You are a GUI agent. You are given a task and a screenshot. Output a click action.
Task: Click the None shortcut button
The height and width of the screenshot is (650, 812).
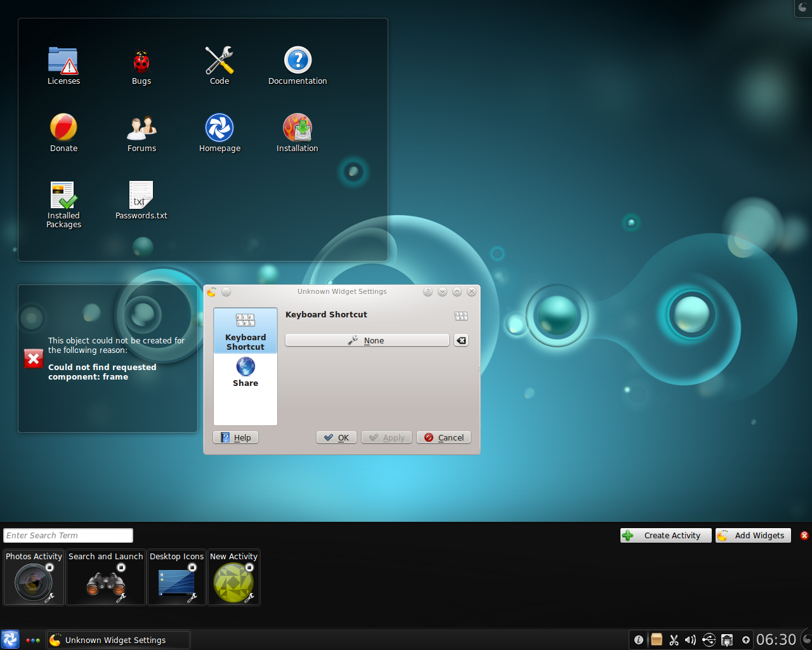[x=367, y=340]
